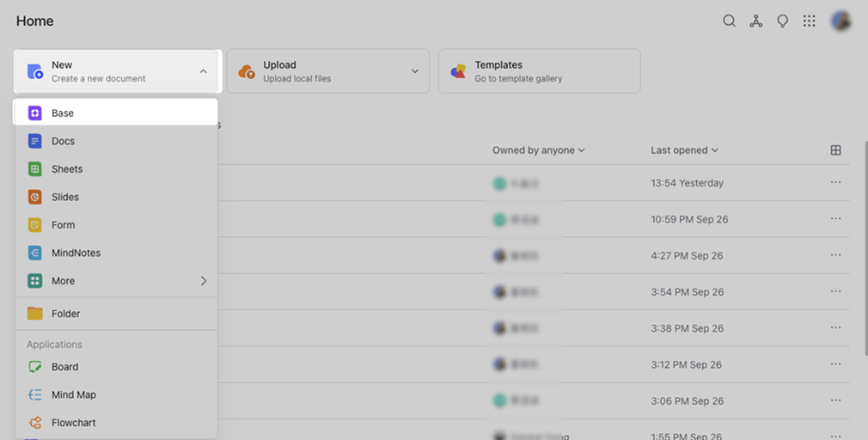Open the Owned by anyone filter
Screen dimensions: 868x440
tap(539, 150)
